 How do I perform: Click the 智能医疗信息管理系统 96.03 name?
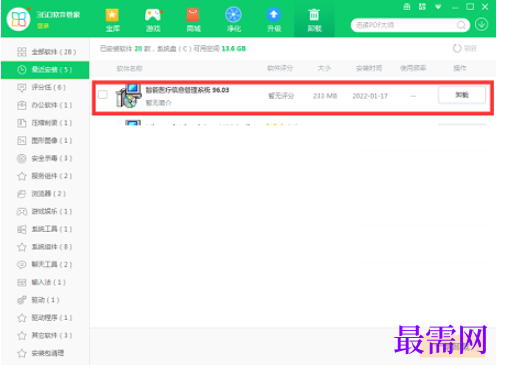(187, 90)
